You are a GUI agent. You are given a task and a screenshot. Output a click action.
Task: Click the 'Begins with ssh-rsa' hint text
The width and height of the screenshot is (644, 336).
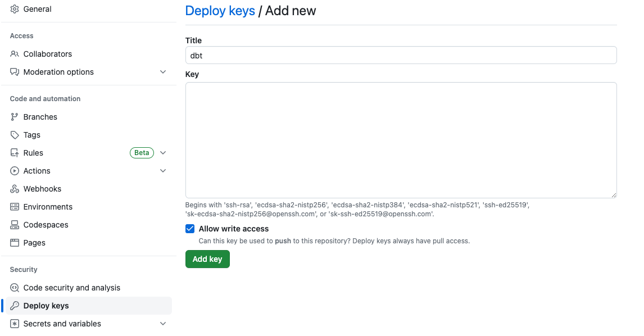[x=357, y=210]
